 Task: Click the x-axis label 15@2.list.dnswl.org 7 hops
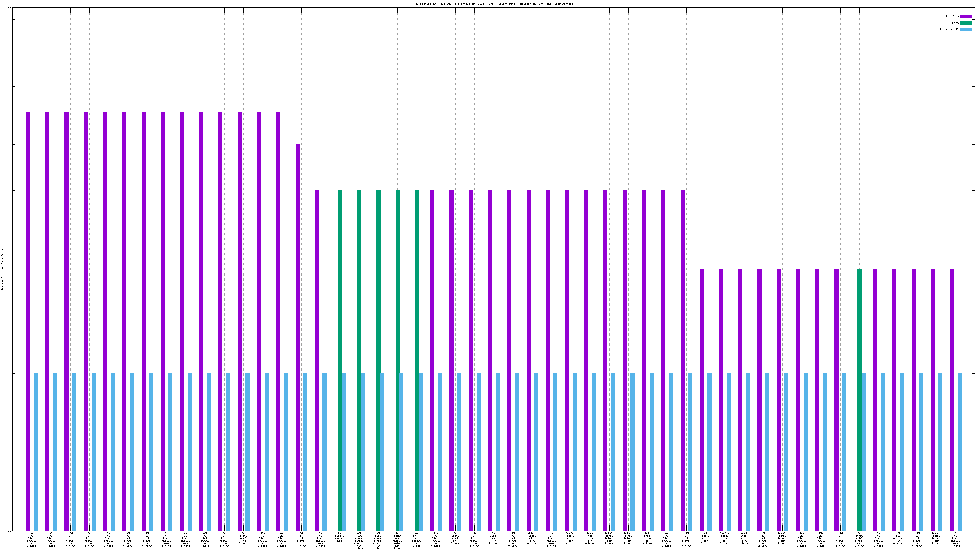(x=70, y=539)
